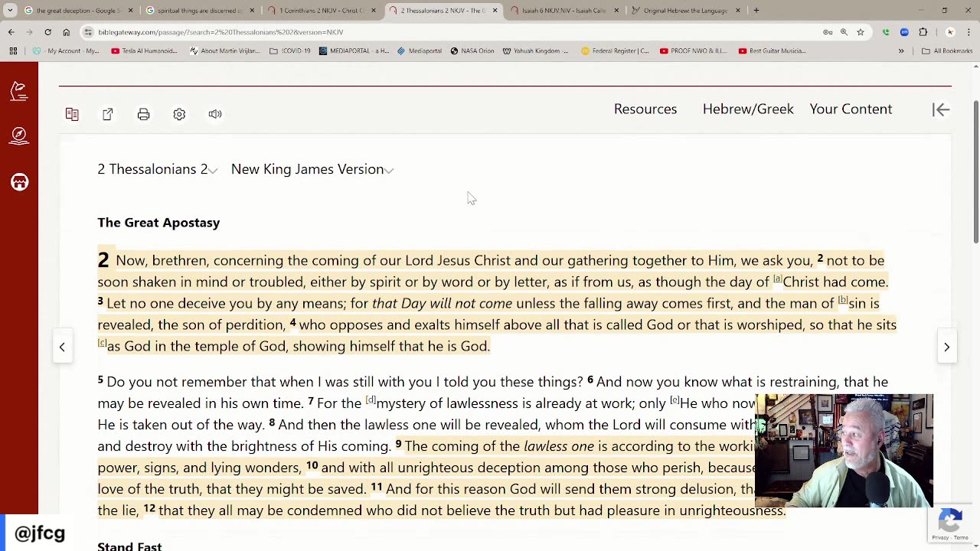
Task: Collapse the side panel with the arrow icon
Action: click(x=941, y=109)
